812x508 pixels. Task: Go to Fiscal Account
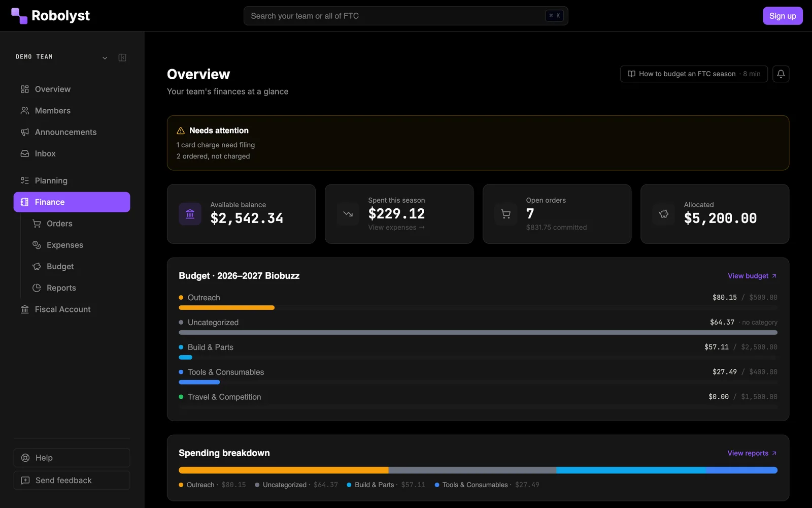point(72,309)
